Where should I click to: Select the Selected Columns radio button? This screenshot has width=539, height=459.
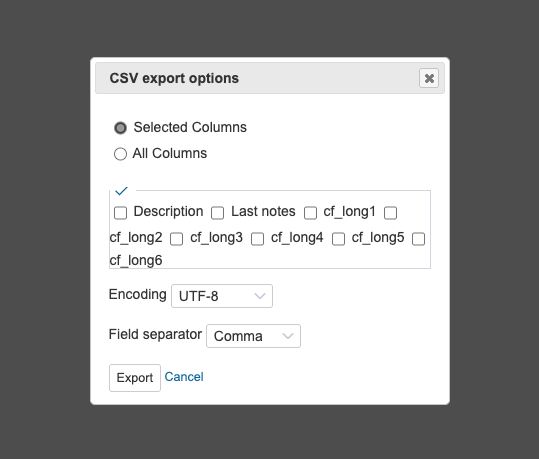(x=120, y=128)
